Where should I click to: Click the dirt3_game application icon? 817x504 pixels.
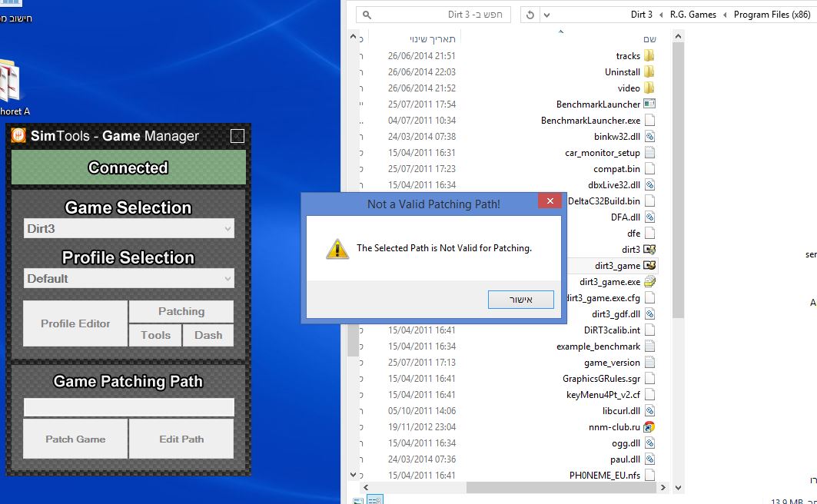coord(649,265)
